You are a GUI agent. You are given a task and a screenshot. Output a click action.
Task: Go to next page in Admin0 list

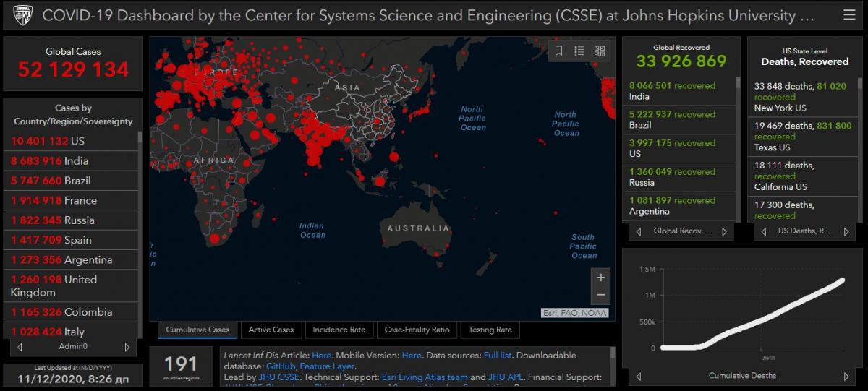pos(127,347)
